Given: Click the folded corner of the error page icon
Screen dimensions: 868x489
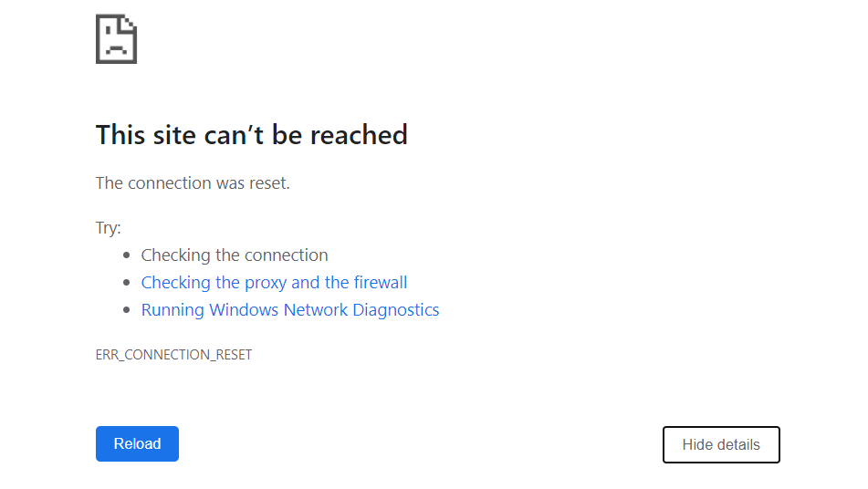Looking at the screenshot, I should coord(131,21).
